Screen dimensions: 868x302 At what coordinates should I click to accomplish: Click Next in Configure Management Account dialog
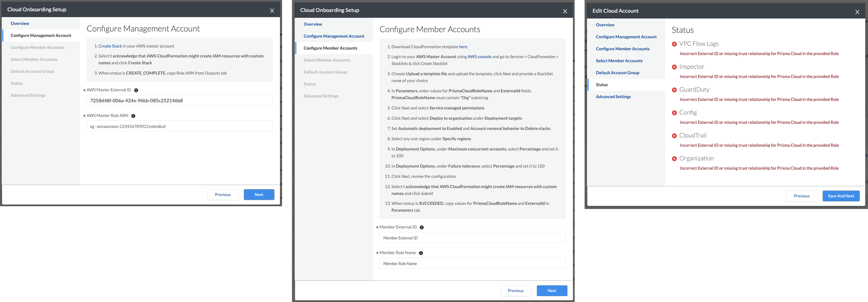click(x=259, y=195)
